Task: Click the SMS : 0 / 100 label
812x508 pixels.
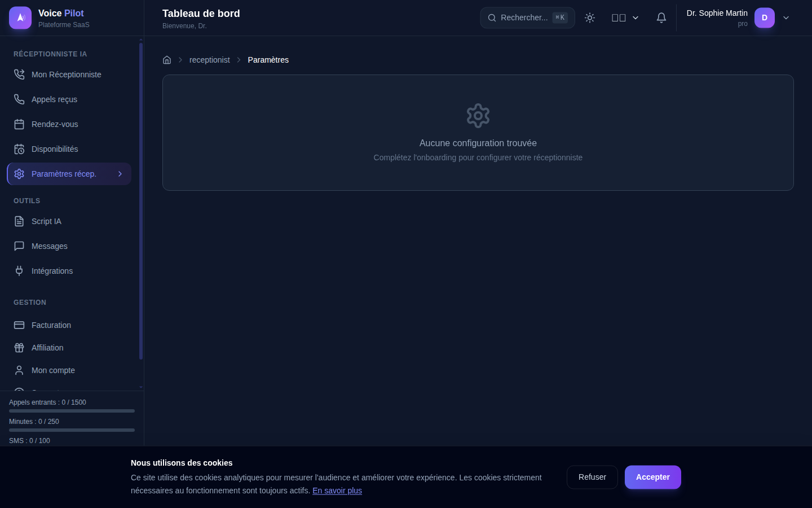Action: tap(29, 441)
